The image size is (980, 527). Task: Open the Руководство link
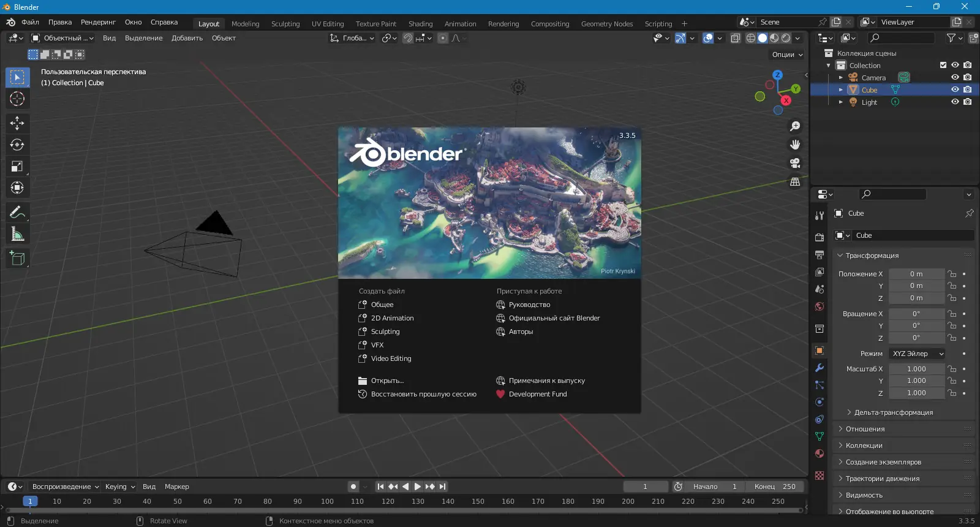pyautogui.click(x=529, y=305)
